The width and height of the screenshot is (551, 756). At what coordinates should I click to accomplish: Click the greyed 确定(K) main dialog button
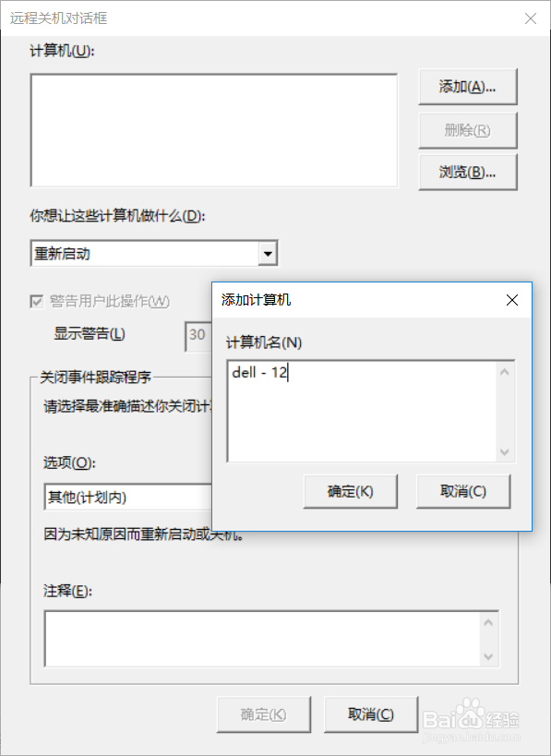coord(264,714)
